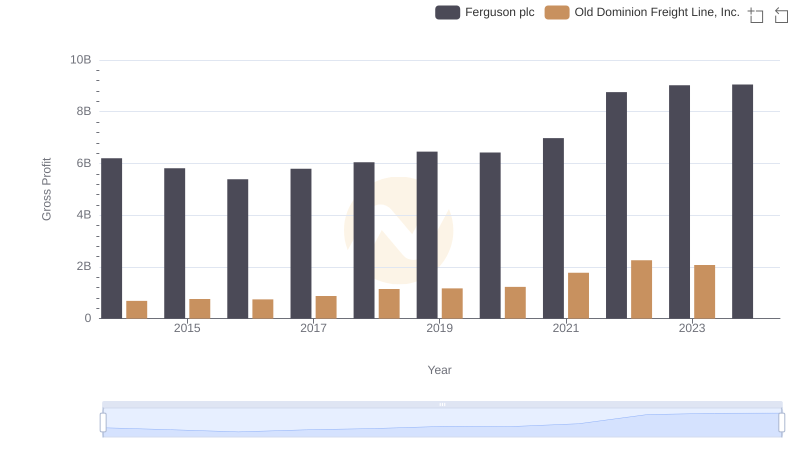This screenshot has height=461, width=800.
Task: Click the '8B' y-axis label
Action: click(84, 111)
